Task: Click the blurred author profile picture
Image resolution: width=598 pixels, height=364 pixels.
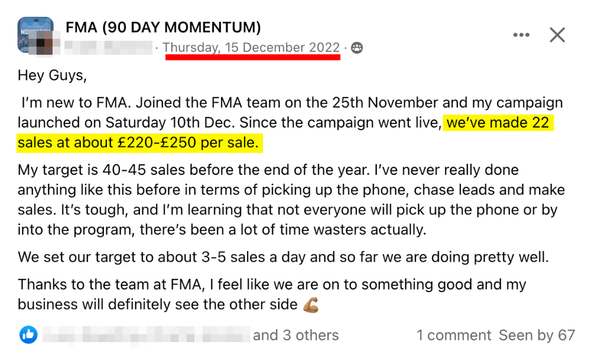Action: [45, 44]
